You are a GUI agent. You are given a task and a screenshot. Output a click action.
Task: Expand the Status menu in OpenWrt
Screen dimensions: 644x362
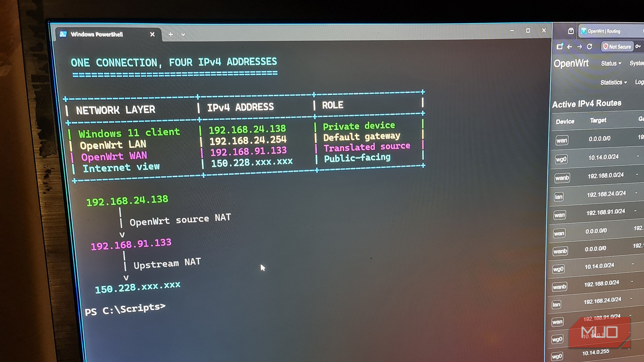point(611,64)
